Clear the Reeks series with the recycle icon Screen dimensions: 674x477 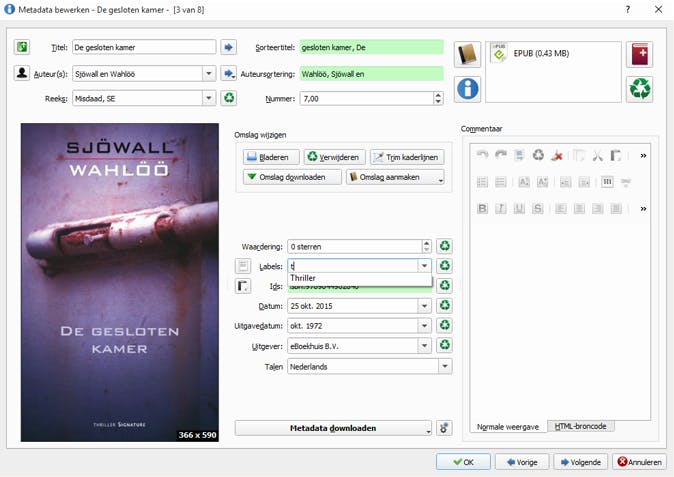pyautogui.click(x=229, y=98)
